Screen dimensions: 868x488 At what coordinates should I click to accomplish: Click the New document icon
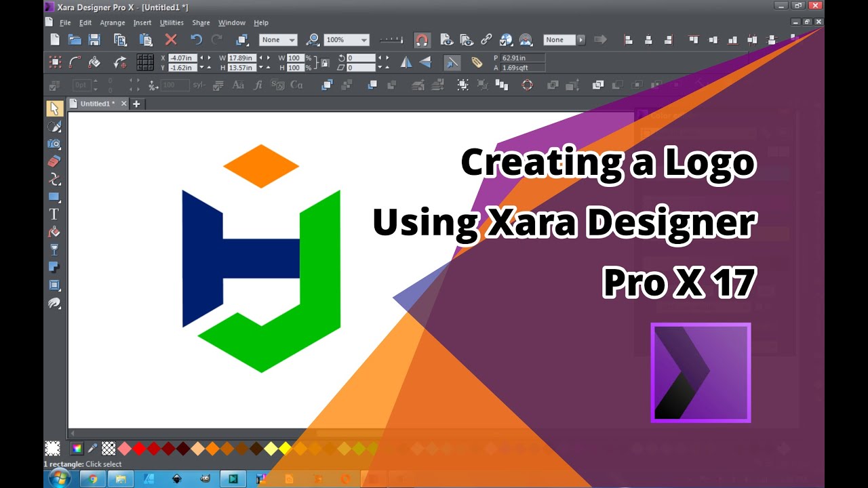pos(54,40)
